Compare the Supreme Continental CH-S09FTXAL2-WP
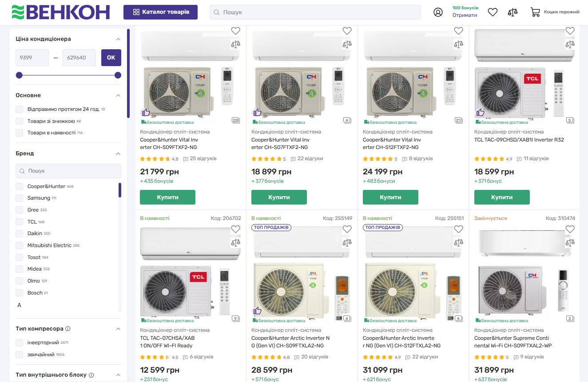Viewport: 588px width, 382px height. (570, 242)
